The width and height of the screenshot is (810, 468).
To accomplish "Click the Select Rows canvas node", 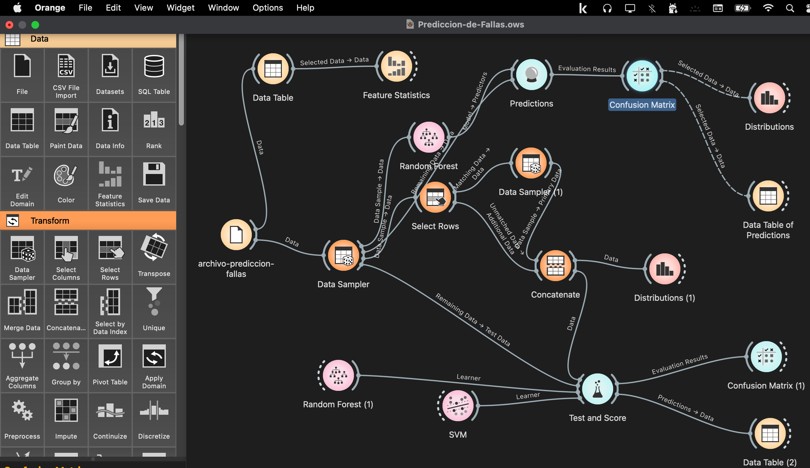I will click(x=435, y=198).
